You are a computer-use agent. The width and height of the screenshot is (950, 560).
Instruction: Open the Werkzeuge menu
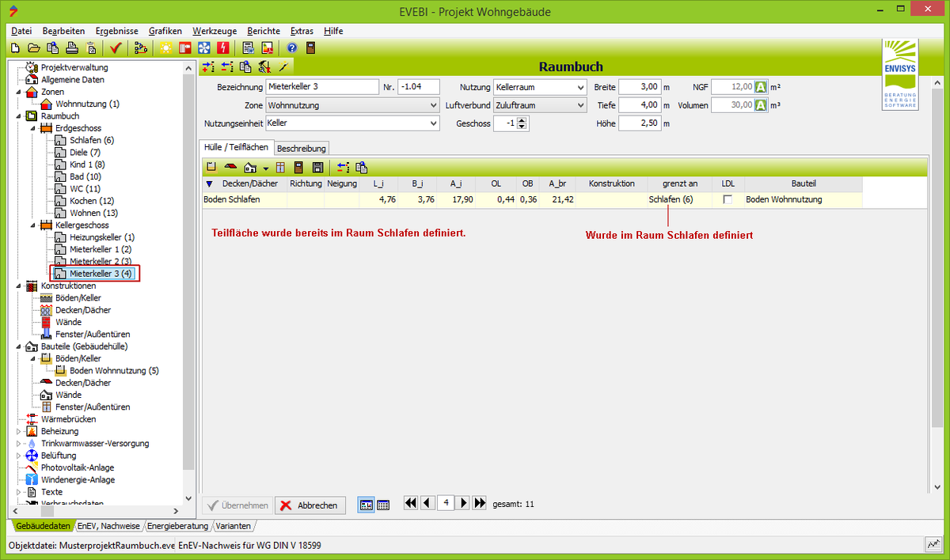pyautogui.click(x=215, y=30)
